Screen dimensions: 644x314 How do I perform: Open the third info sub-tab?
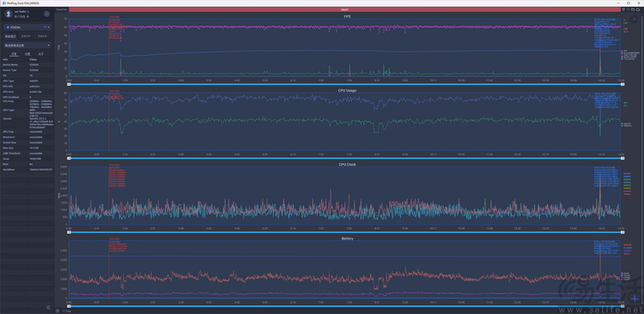(40, 54)
